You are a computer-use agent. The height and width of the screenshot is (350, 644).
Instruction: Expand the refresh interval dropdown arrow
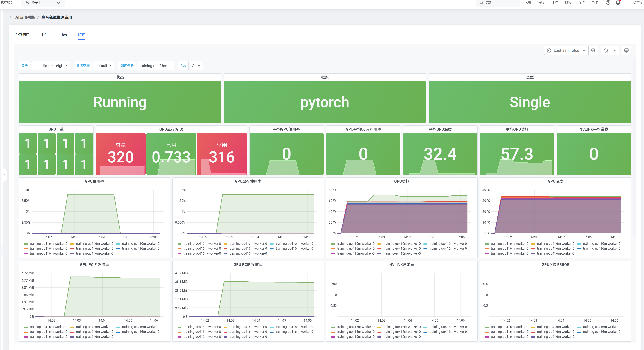click(615, 51)
